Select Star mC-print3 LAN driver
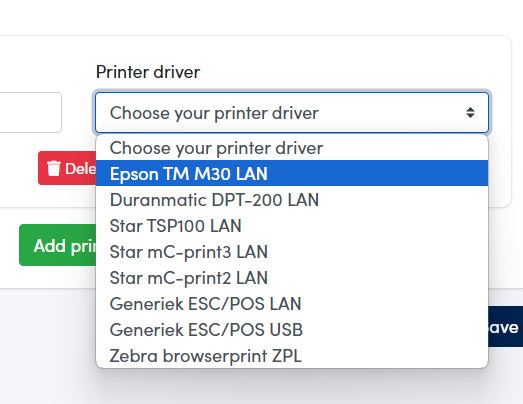Screen dimensions: 523x404 292,252
